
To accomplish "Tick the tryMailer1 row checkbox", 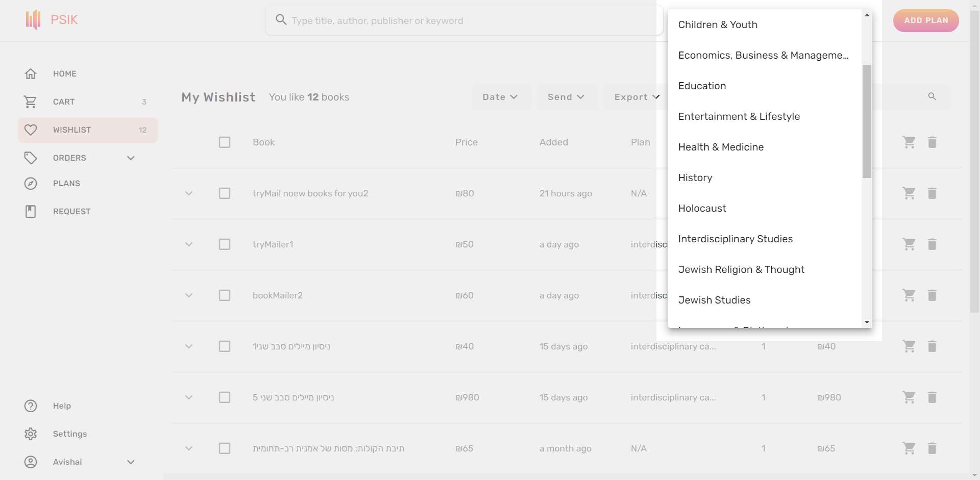I will coord(225,244).
